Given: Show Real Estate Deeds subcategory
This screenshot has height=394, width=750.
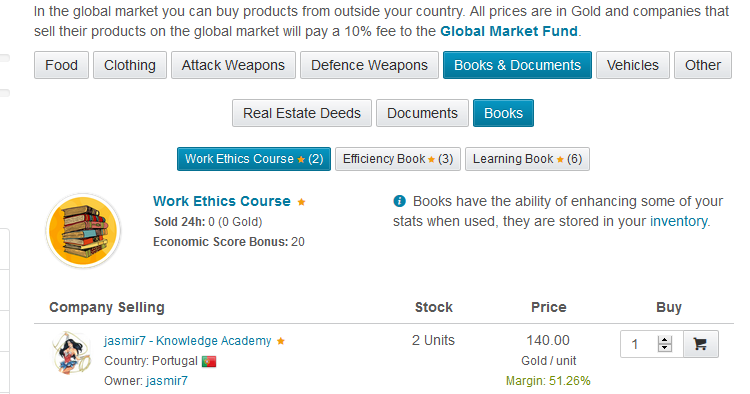Looking at the screenshot, I should [302, 113].
